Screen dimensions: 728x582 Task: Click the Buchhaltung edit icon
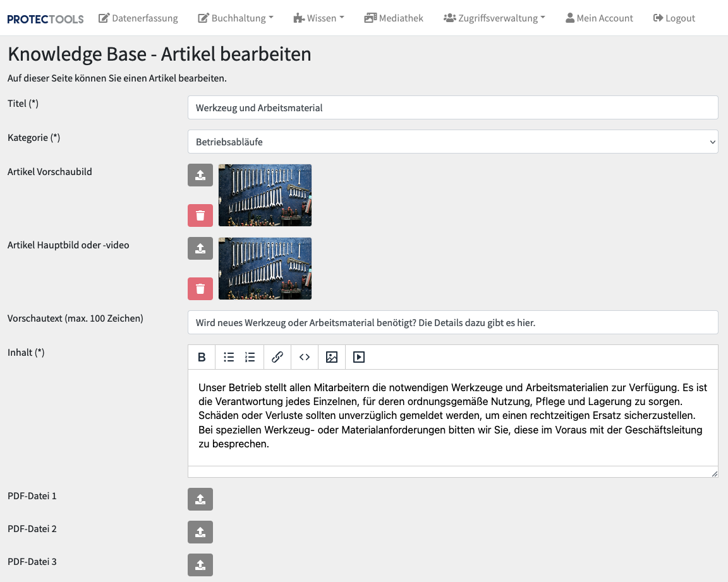(203, 18)
